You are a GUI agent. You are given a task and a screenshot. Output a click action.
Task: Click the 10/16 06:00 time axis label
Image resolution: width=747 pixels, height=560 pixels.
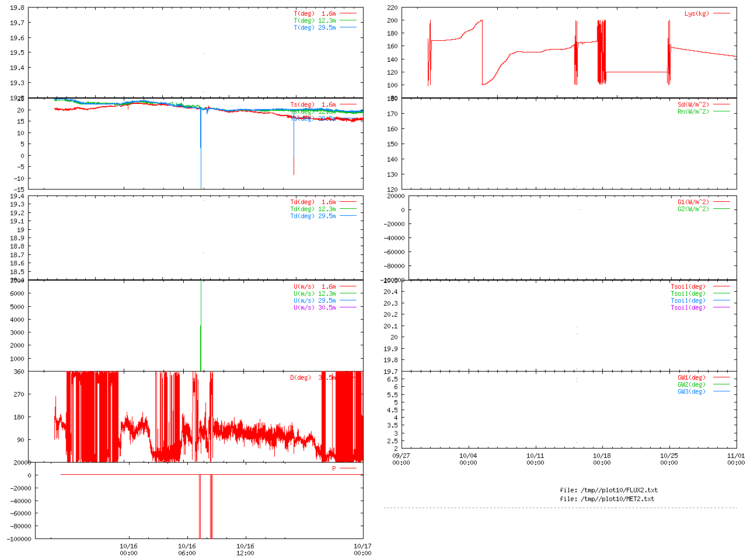point(187,549)
